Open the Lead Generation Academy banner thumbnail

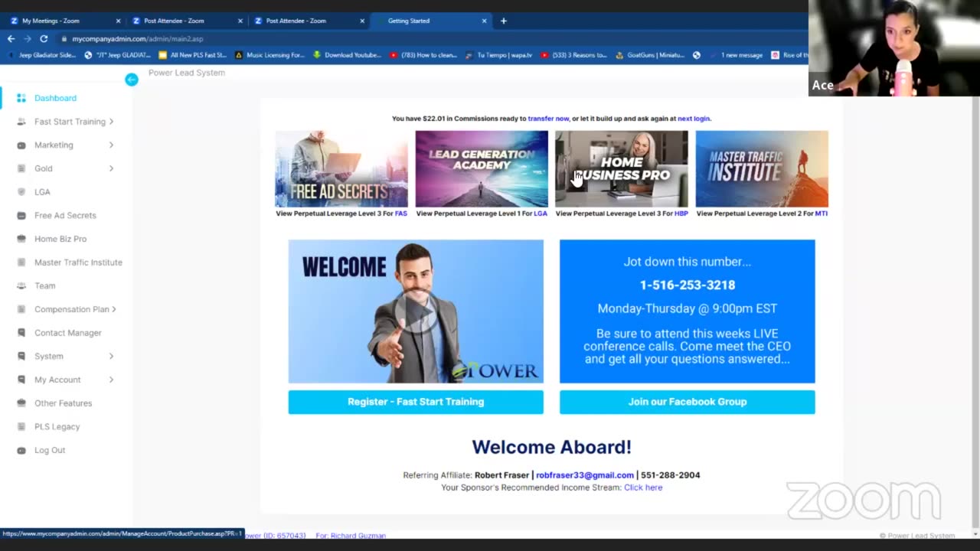pos(482,169)
